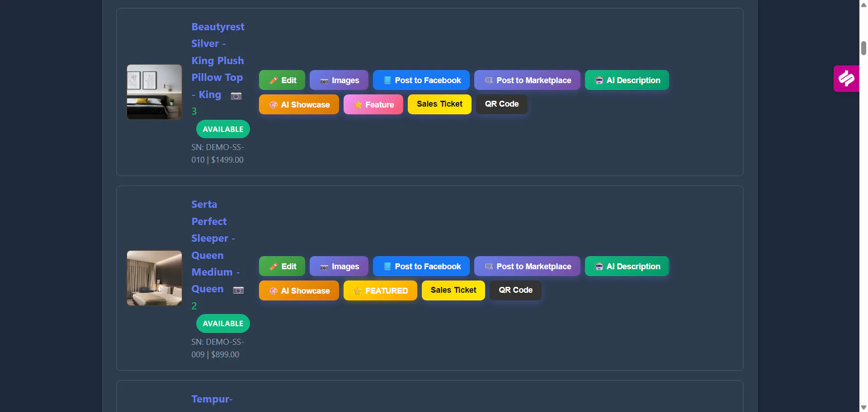Edit the Beautyrest Silver King mattress
Viewport: 868px width, 412px height.
282,80
